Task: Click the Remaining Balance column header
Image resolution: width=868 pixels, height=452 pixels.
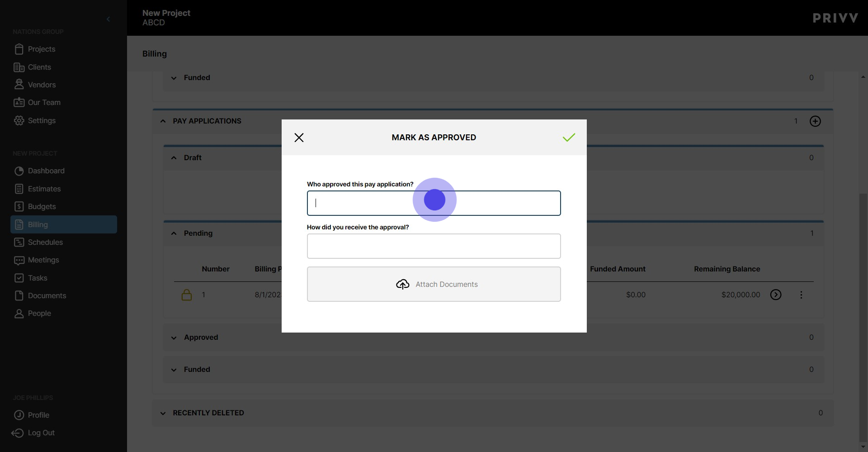Action: pos(727,269)
